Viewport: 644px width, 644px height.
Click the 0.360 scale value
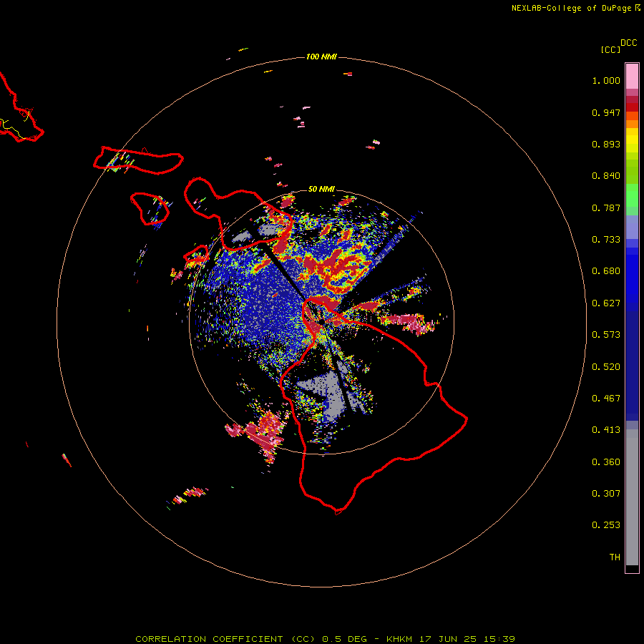click(606, 462)
